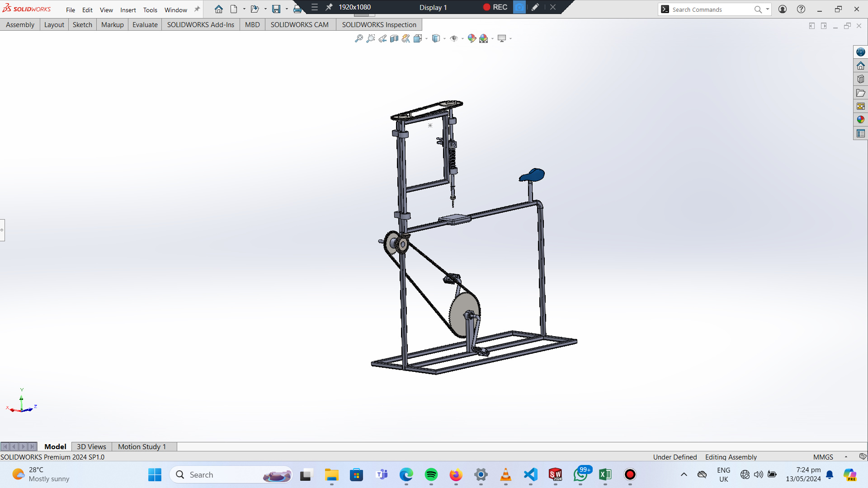The image size is (868, 488).
Task: Open the Design Library task pane icon
Action: (860, 79)
